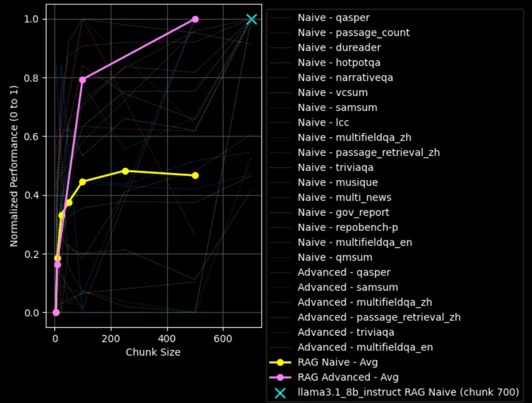This screenshot has width=532, height=403.
Task: Click the cyan X marker at chunk 700
Action: pos(251,19)
